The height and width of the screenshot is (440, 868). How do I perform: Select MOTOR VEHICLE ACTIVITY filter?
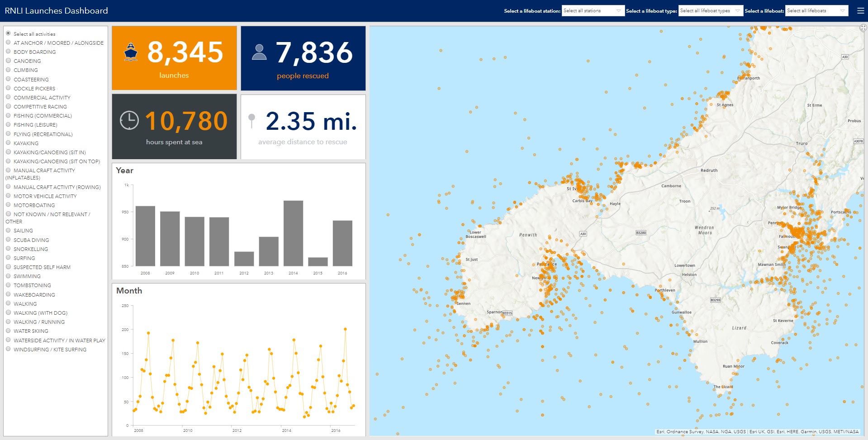[x=8, y=196]
